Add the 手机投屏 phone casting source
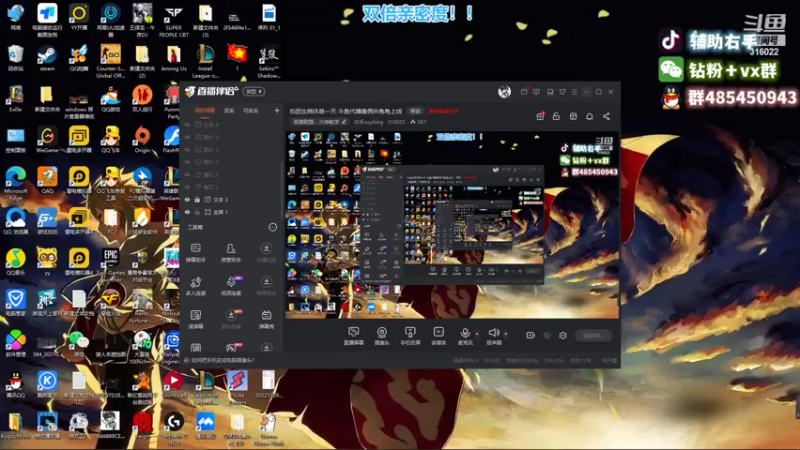800x450 pixels. click(410, 336)
